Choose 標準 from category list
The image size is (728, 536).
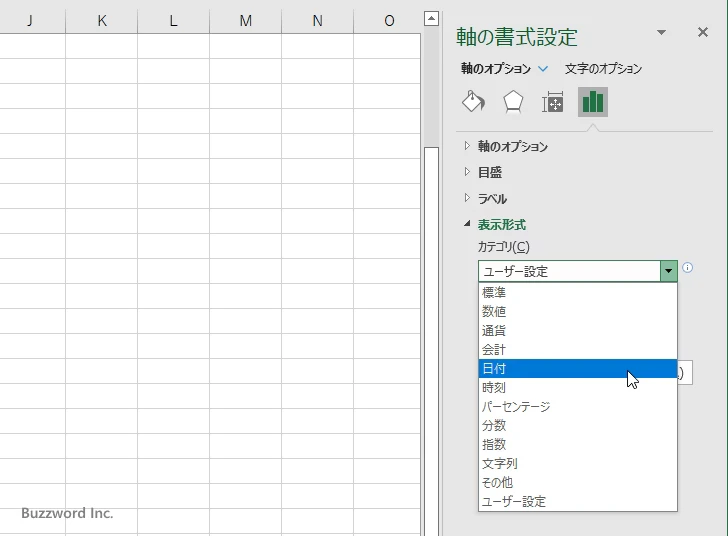click(x=578, y=293)
